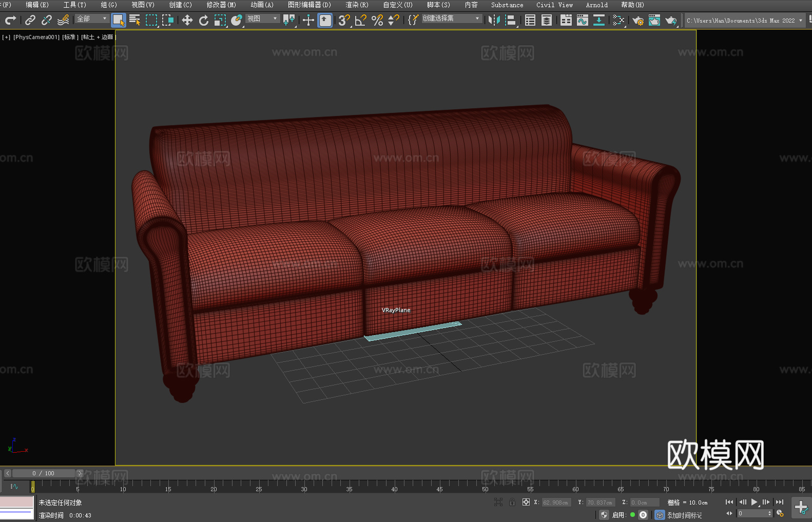The image size is (812, 522).
Task: Click the Mirror tool icon
Action: coord(494,20)
